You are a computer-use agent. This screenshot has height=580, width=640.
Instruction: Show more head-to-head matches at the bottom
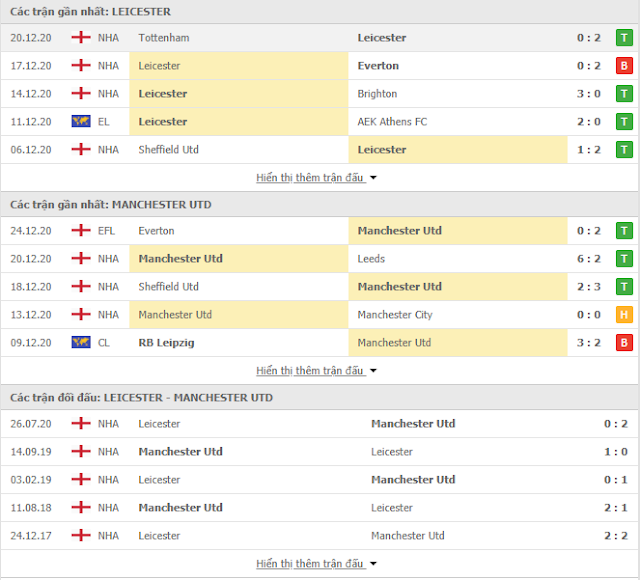point(316,564)
